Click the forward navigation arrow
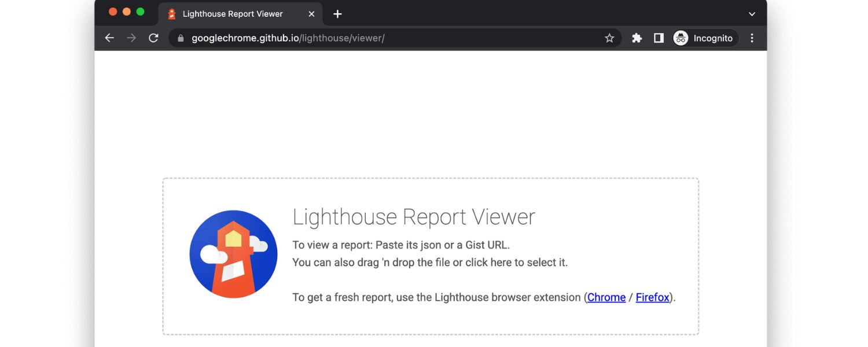 (x=131, y=38)
